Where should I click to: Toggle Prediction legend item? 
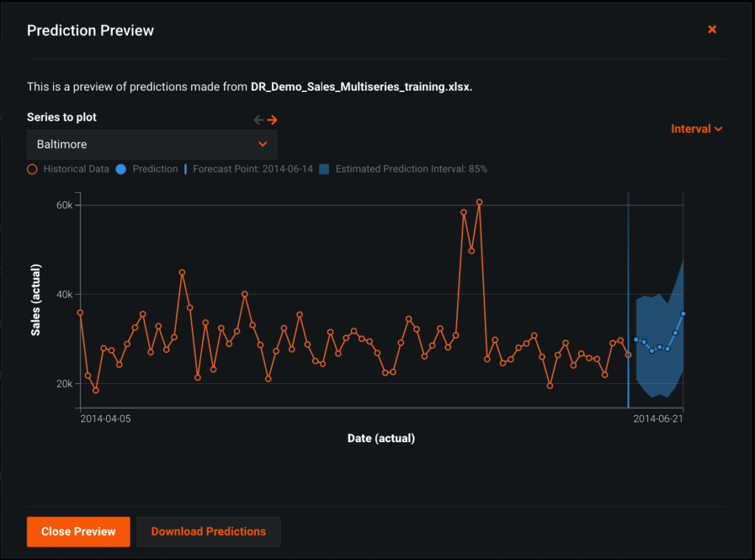(x=147, y=169)
